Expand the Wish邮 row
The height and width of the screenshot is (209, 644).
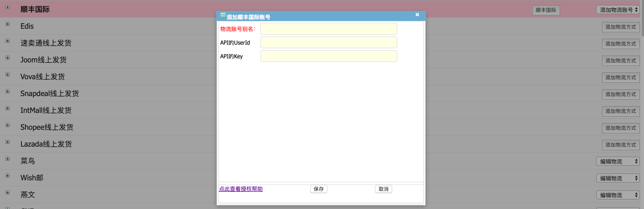(7, 176)
